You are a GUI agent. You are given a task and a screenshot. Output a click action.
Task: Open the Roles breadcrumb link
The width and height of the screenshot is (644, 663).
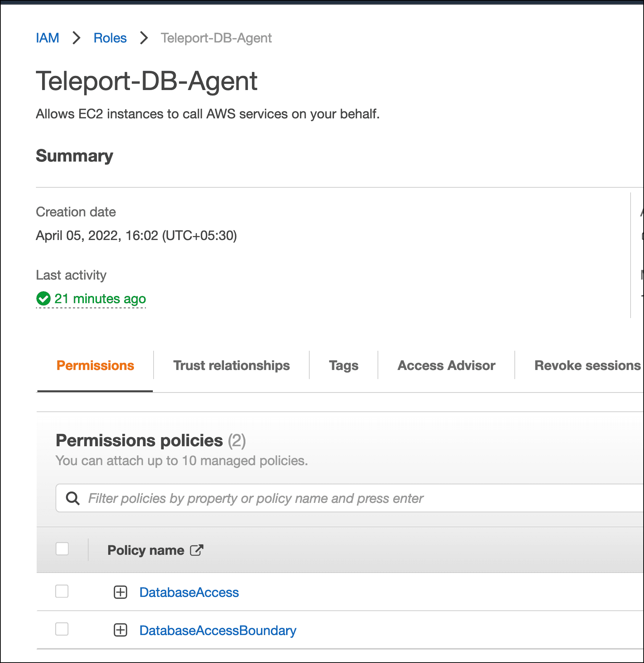pos(110,38)
